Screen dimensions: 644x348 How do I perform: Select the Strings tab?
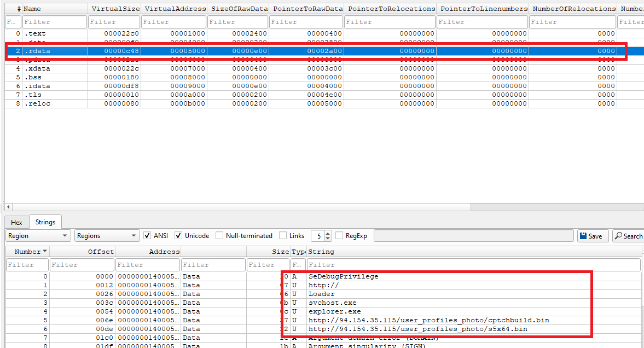point(45,222)
